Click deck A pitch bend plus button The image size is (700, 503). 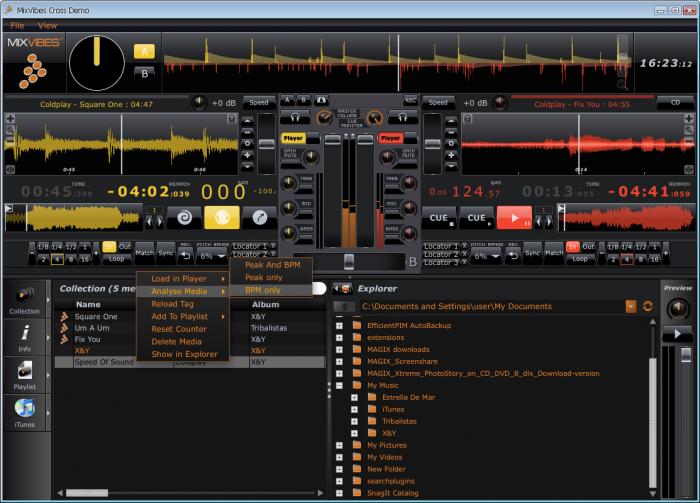click(247, 155)
